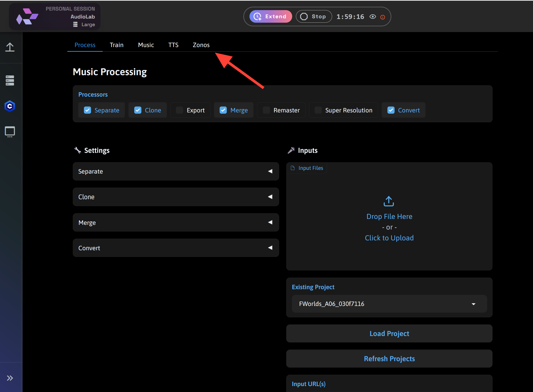Click the microphone icon beside Inputs
Viewport: 533px width, 392px height.
click(x=291, y=150)
